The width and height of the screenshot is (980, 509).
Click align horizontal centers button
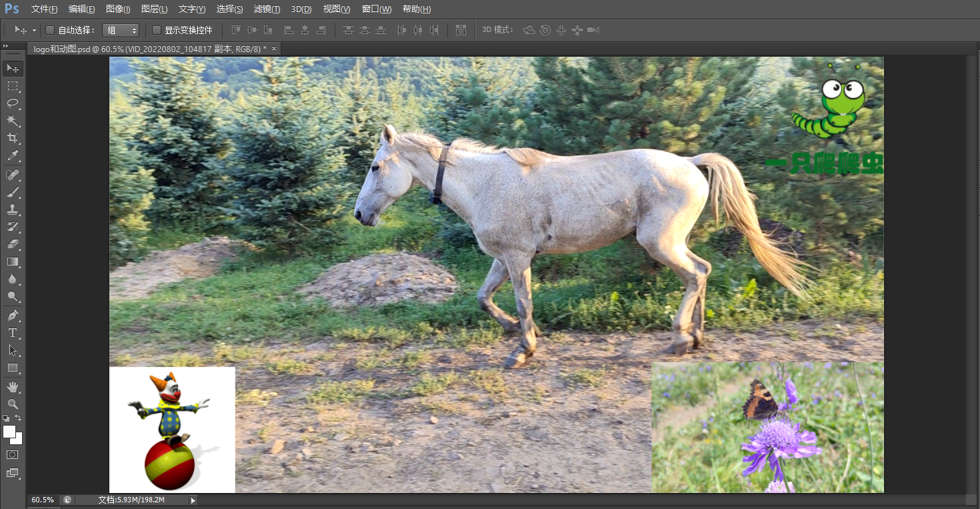(305, 30)
